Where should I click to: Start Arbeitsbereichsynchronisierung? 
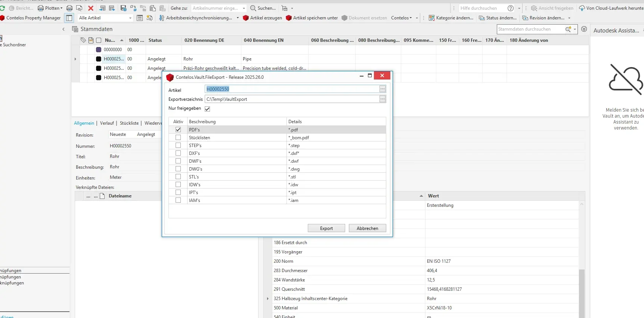tap(196, 18)
